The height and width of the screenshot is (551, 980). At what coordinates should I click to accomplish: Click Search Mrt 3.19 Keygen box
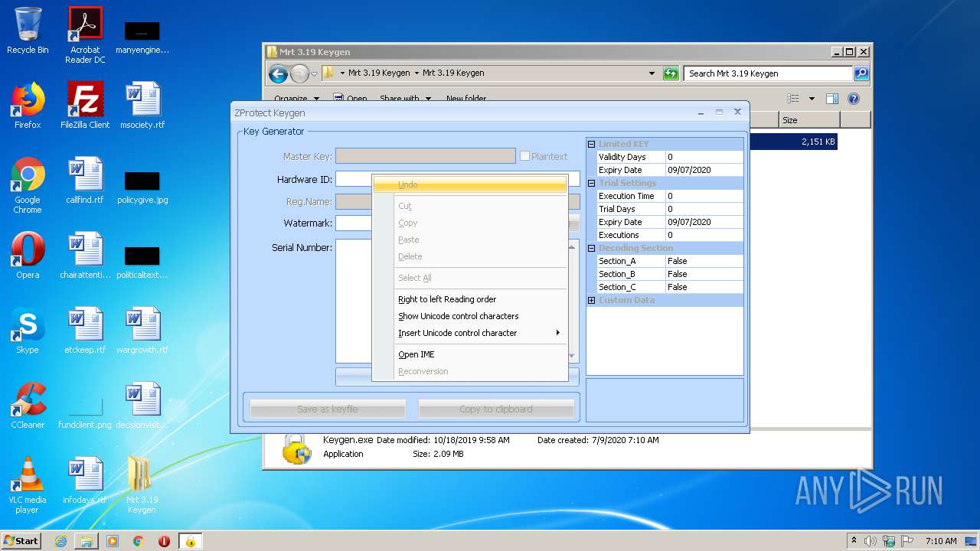tap(768, 73)
